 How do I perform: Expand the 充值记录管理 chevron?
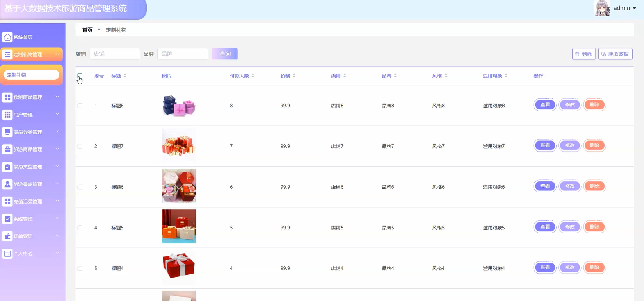coord(57,201)
